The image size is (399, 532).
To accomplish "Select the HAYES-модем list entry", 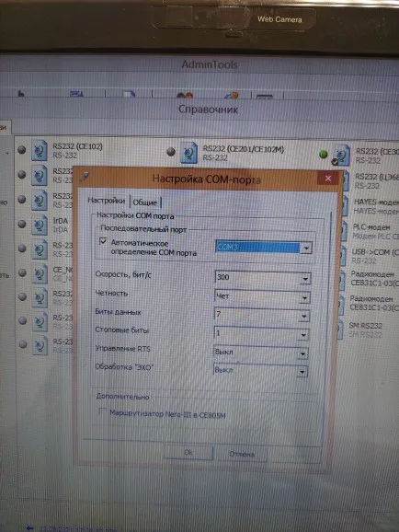I will pyautogui.click(x=376, y=206).
